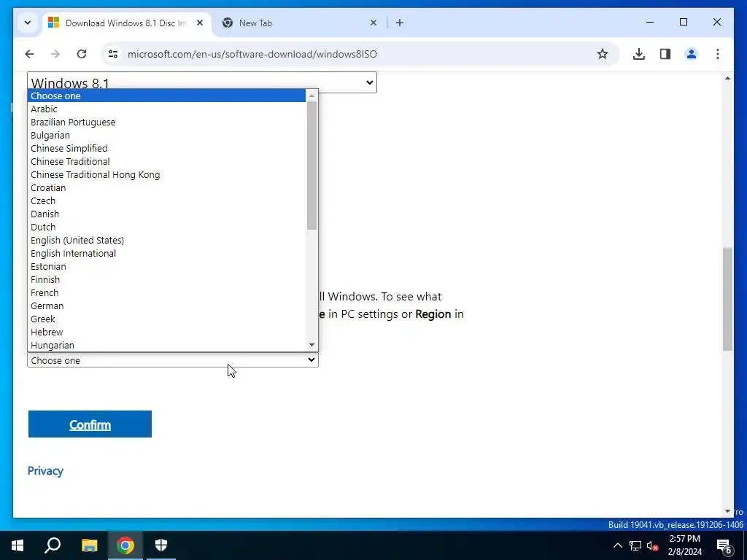747x560 pixels.
Task: Pick Finnish from the list
Action: [x=166, y=279]
